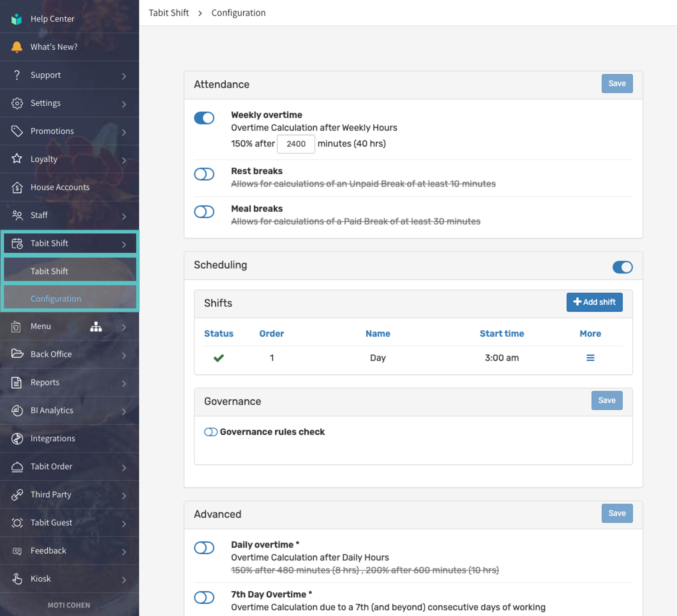Image resolution: width=677 pixels, height=616 pixels.
Task: Expand the Menu submenu chevron
Action: click(124, 327)
